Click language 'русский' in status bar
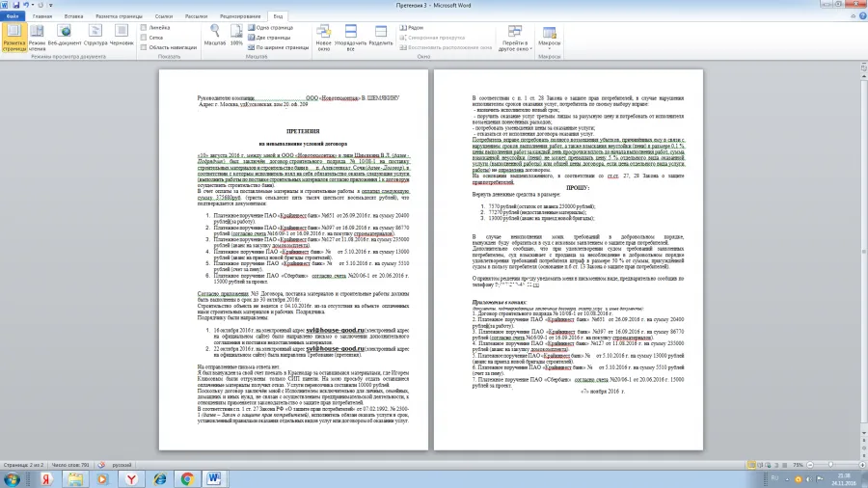Screen dimensions: 868x488 pos(122,465)
